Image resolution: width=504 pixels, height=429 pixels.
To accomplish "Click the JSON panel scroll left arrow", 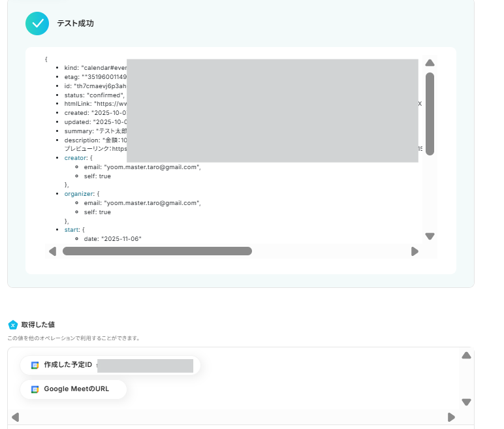I will point(52,251).
